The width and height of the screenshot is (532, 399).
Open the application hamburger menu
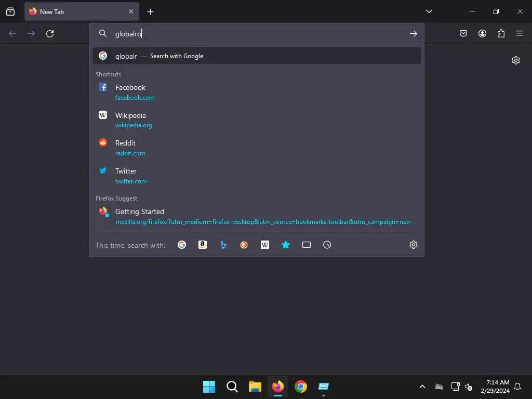click(520, 33)
